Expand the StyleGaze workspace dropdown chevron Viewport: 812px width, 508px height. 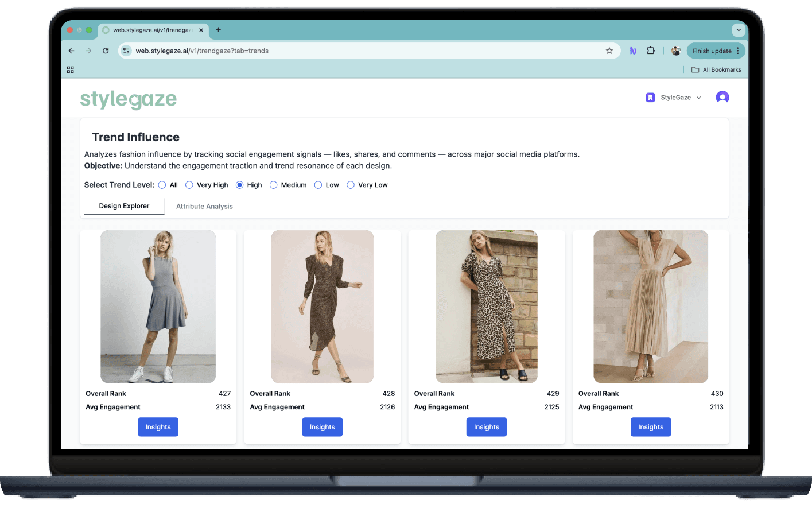(698, 97)
